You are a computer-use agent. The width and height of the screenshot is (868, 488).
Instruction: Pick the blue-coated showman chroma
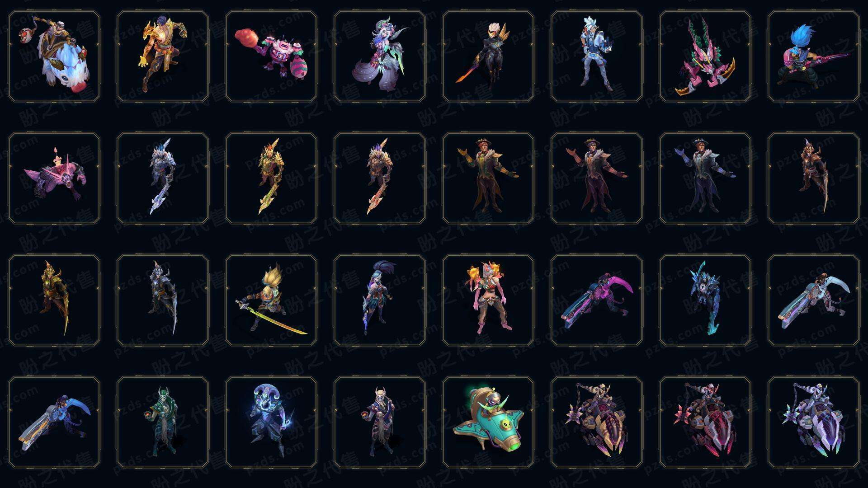705,178
